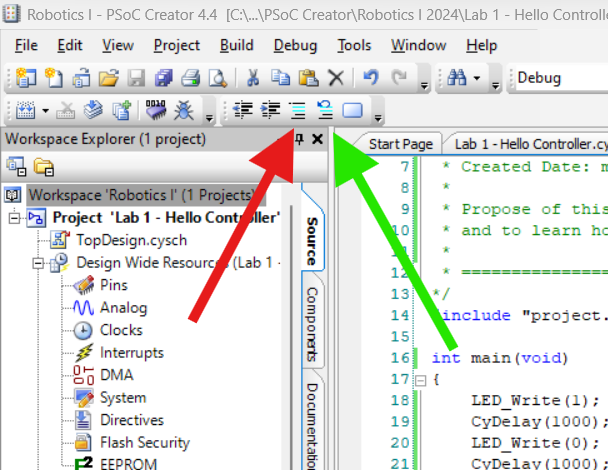
Task: Open the View menu
Action: [x=118, y=45]
